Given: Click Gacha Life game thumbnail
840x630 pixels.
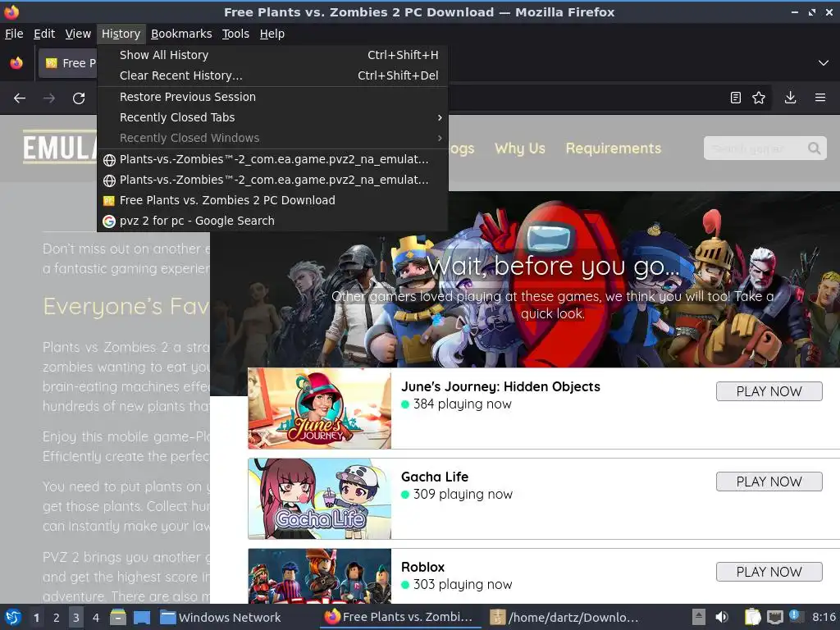Looking at the screenshot, I should click(x=320, y=498).
